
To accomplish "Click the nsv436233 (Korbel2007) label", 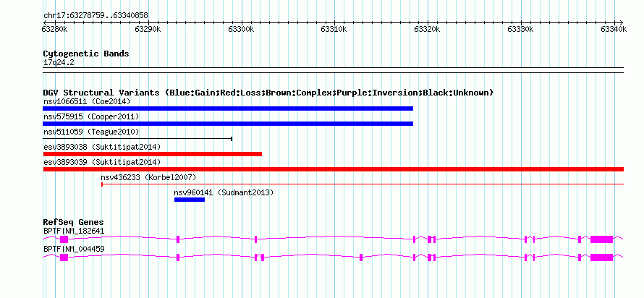I will (x=148, y=177).
